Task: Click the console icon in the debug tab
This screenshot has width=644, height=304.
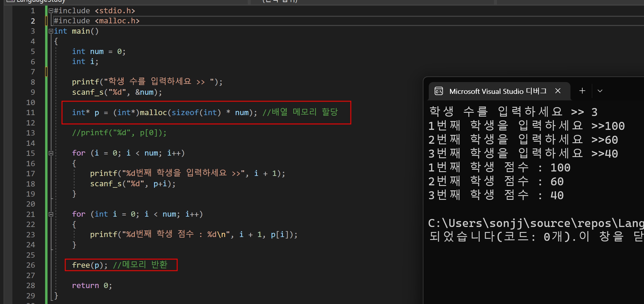Action: pyautogui.click(x=439, y=91)
